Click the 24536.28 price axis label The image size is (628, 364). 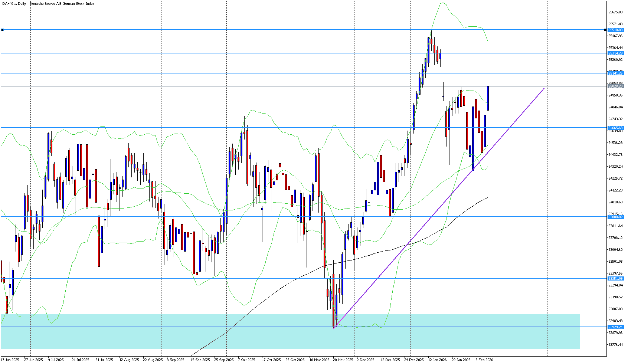(x=616, y=143)
